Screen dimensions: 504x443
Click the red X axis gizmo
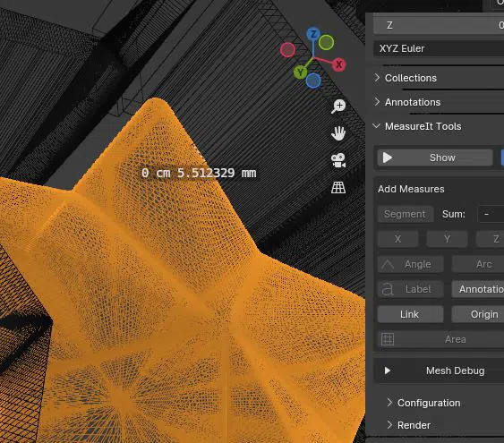coord(338,64)
